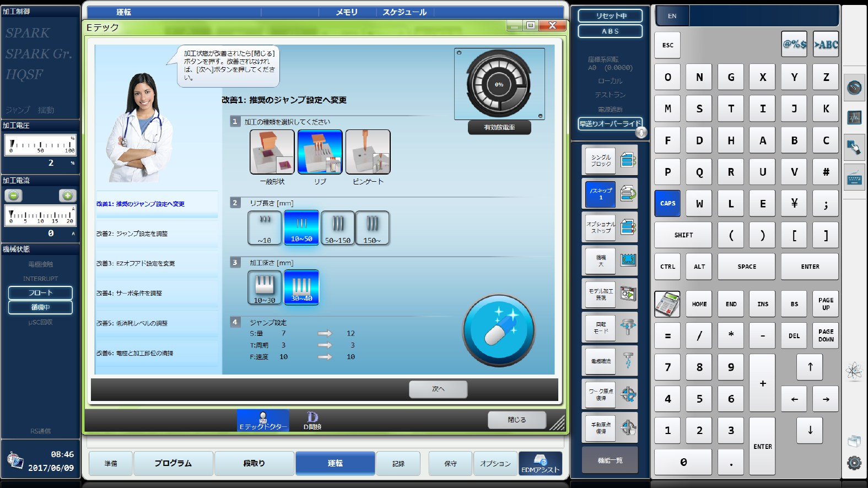Expand the 早送りオーバーライド control
The width and height of the screenshot is (868, 488).
(x=610, y=124)
